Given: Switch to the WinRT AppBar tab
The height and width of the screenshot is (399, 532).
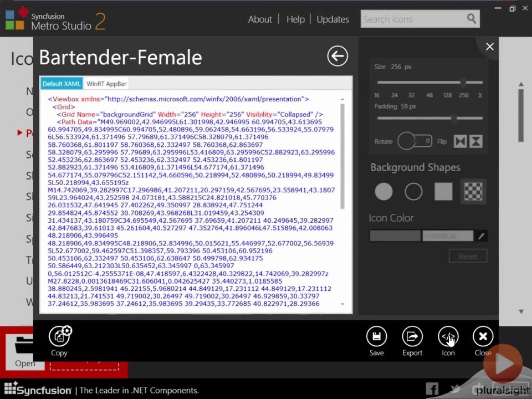Looking at the screenshot, I should point(106,84).
